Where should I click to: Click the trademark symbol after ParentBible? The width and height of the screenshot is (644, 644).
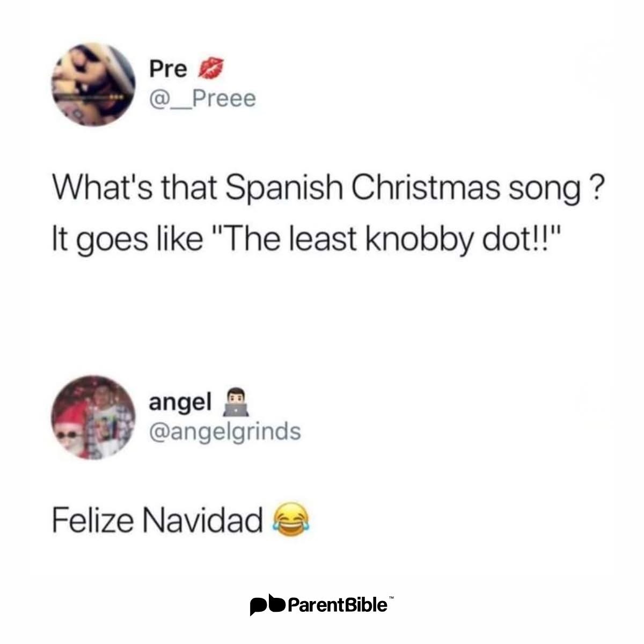pyautogui.click(x=391, y=598)
